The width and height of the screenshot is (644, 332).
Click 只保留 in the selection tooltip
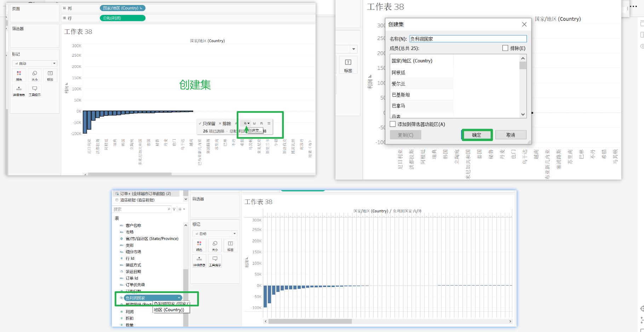[x=207, y=124]
